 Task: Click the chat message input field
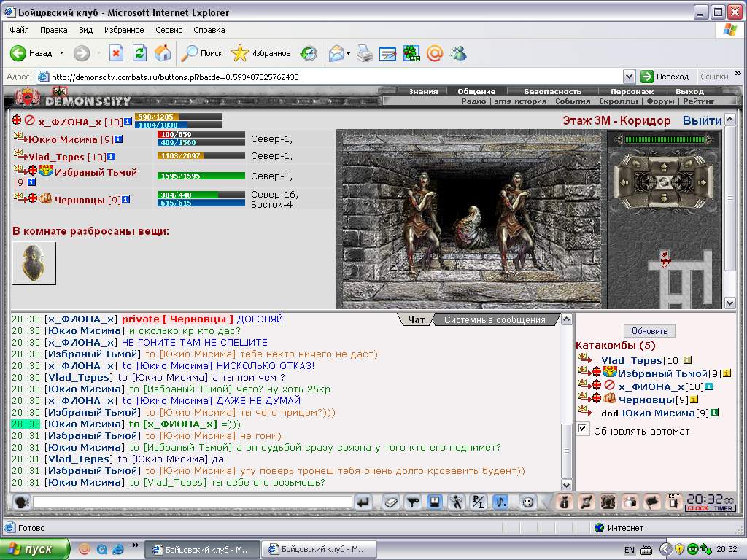point(193,502)
